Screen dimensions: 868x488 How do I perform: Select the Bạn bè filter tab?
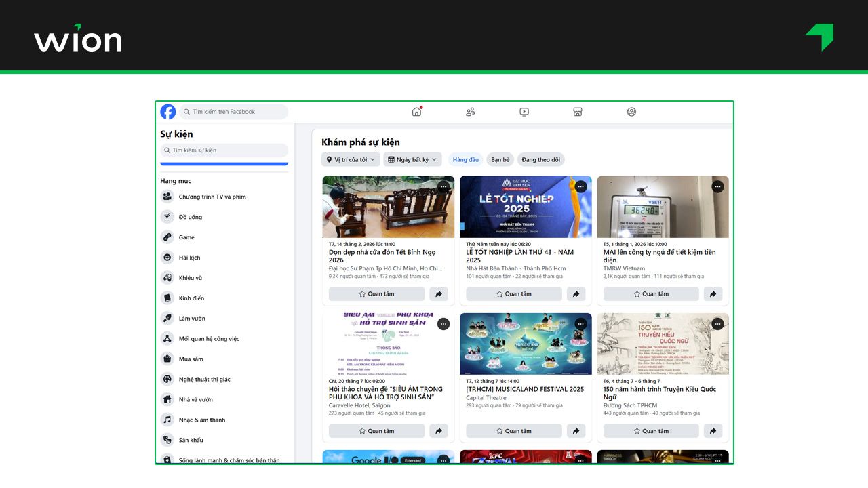tap(500, 160)
